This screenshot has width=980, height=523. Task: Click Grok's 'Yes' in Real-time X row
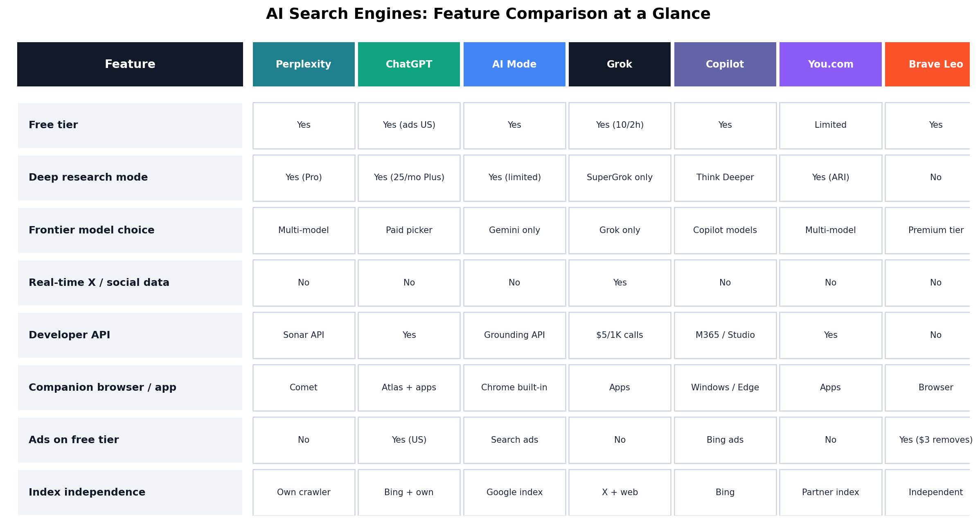click(x=620, y=283)
